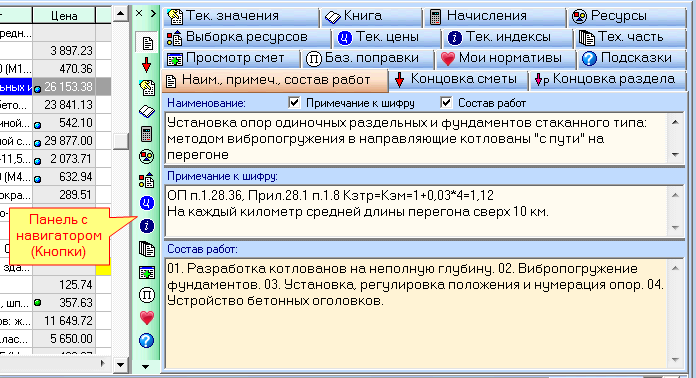Click the Состав работ text field

pos(416,313)
